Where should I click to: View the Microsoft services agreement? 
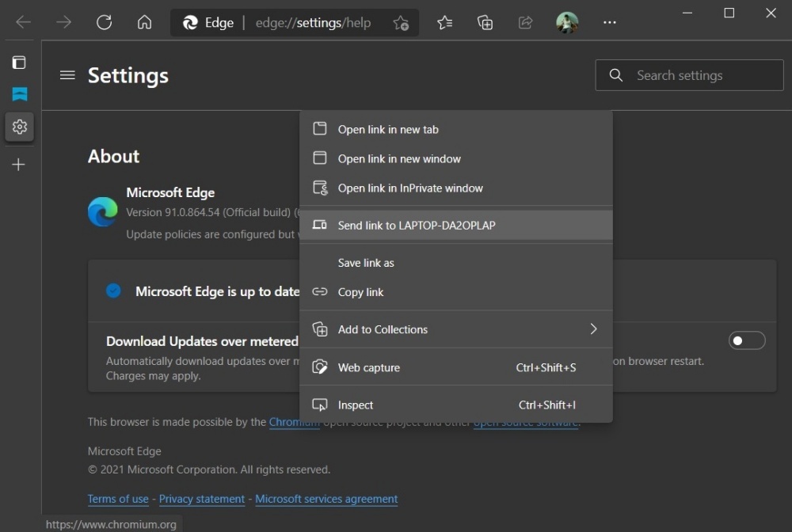326,499
